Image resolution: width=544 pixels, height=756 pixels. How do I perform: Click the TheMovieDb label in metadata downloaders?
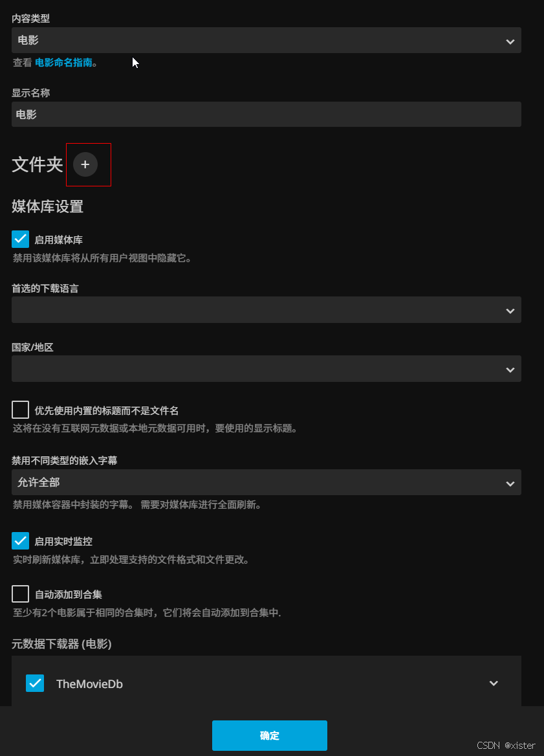click(x=90, y=684)
